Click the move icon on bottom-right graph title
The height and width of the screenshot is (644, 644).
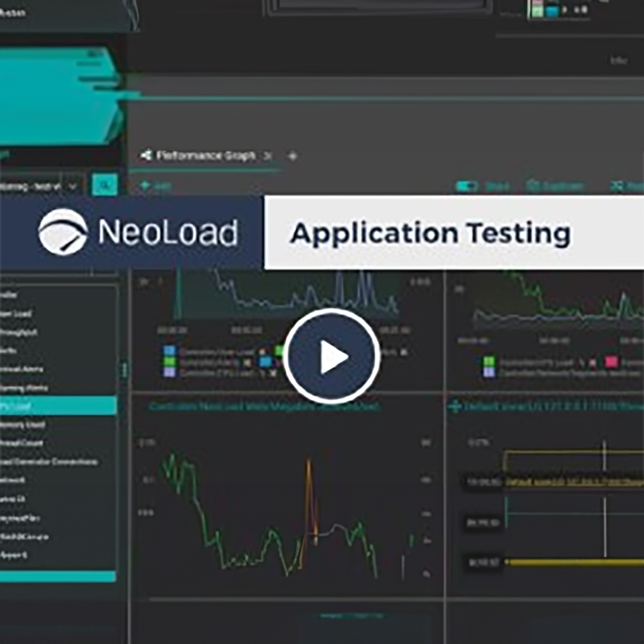click(x=455, y=407)
